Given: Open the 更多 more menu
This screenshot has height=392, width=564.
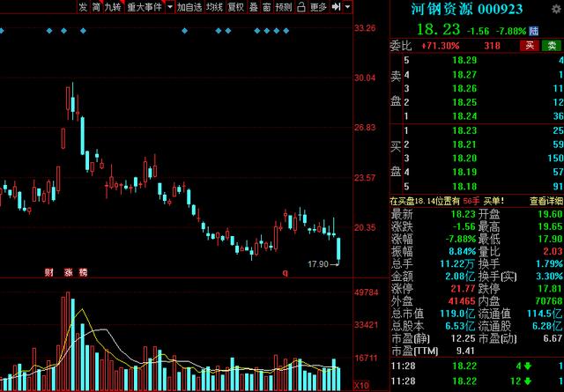Looking at the screenshot, I should click(x=318, y=7).
